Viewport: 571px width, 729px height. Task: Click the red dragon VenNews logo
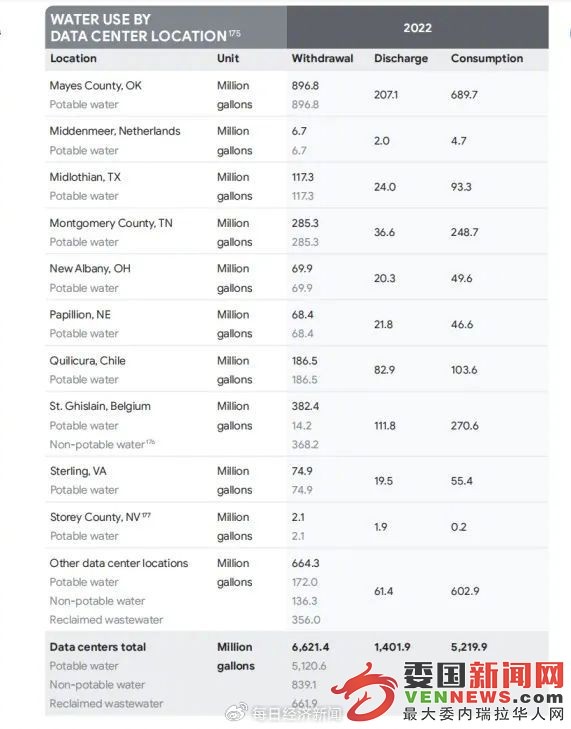365,691
